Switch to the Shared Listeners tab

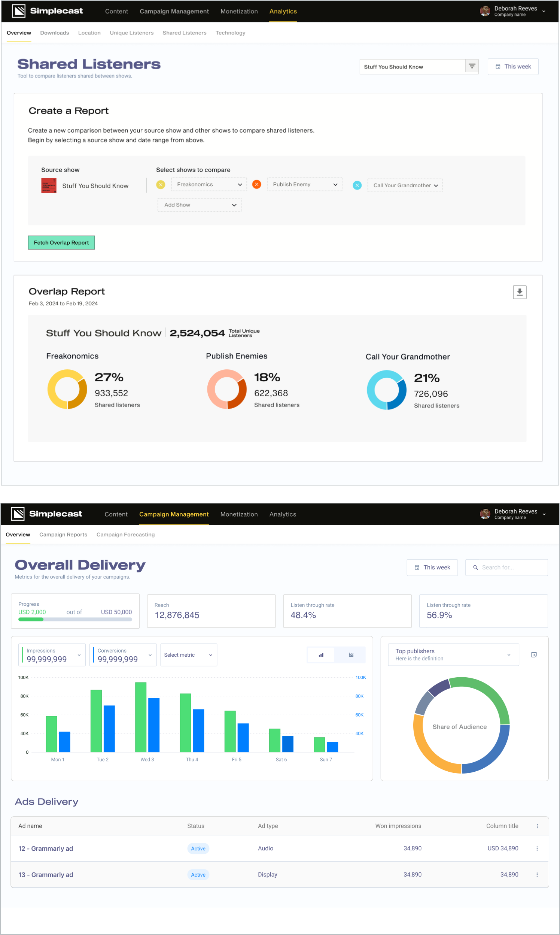point(185,33)
